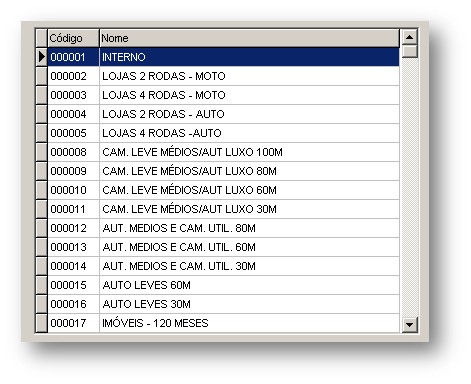Click code cell 000010
Image resolution: width=471 pixels, height=384 pixels.
click(x=73, y=190)
